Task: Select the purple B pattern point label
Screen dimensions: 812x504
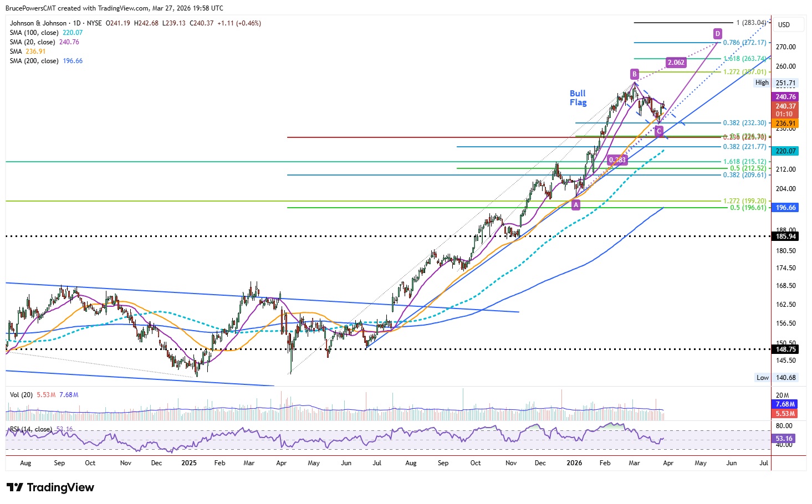Action: [634, 74]
